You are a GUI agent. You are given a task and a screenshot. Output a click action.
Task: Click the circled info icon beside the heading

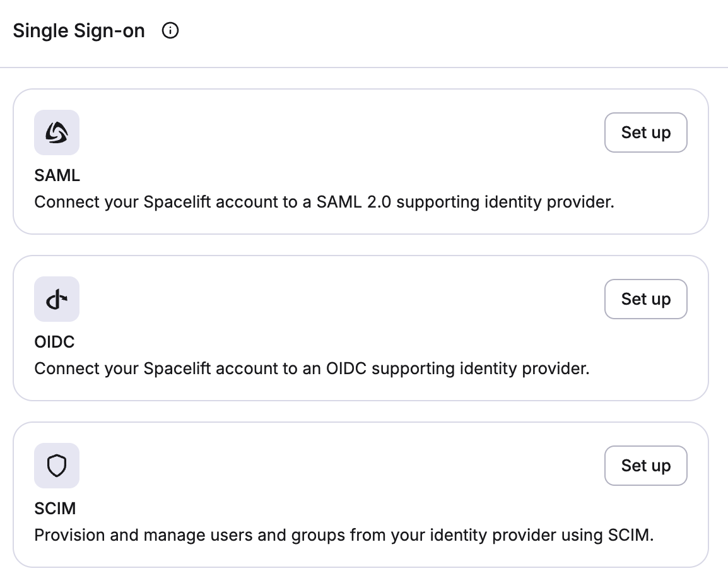pos(170,30)
